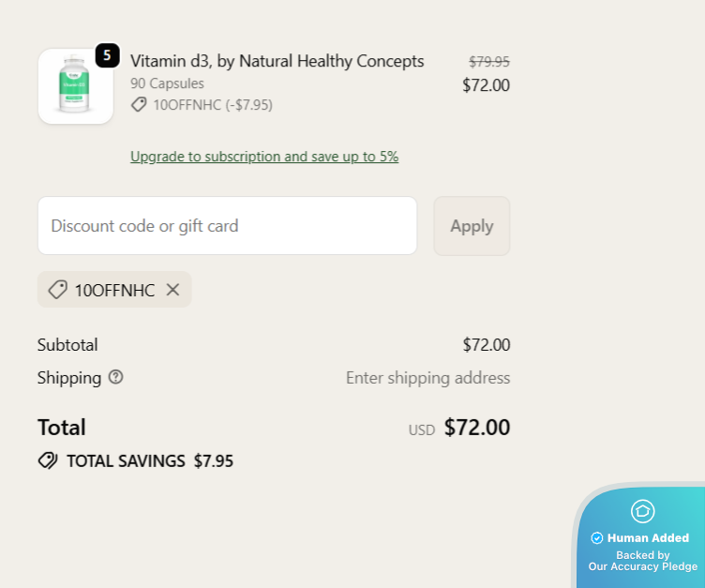705x588 pixels.
Task: Open the Upgrade to subscription link
Action: pos(264,157)
